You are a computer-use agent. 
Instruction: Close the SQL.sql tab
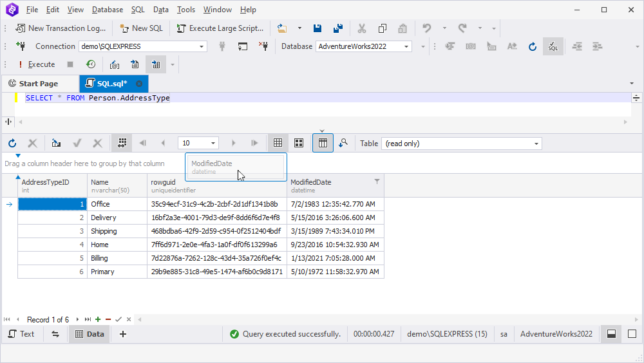(139, 84)
